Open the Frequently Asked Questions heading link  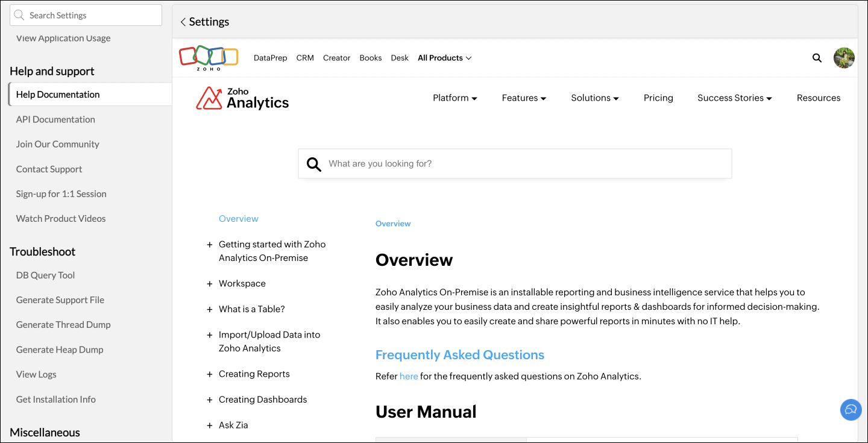pyautogui.click(x=460, y=355)
